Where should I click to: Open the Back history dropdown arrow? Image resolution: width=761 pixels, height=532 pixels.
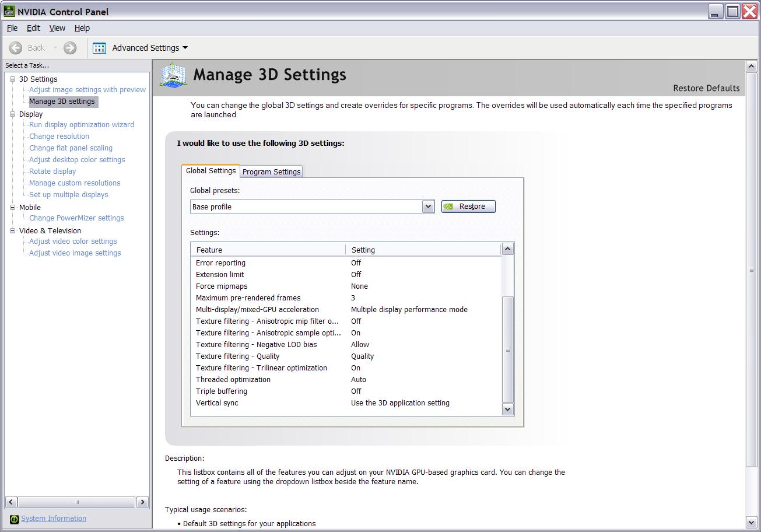[55, 48]
